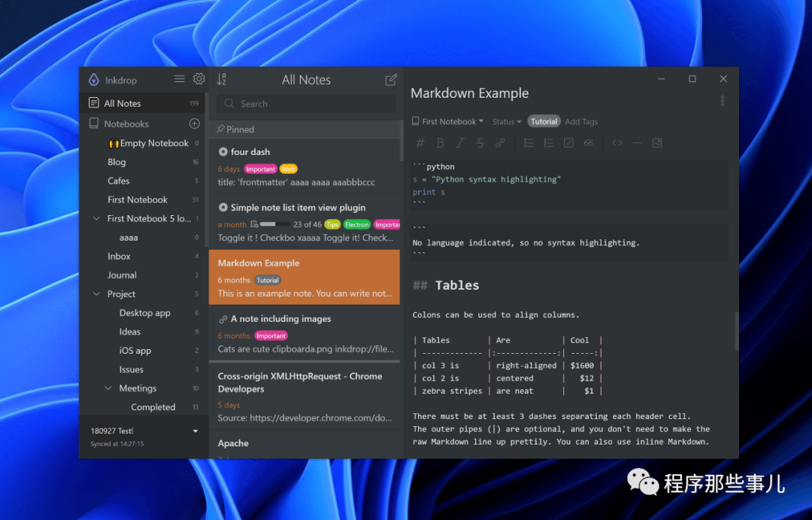This screenshot has width=812, height=520.
Task: Click the Notebooks section header
Action: (x=126, y=124)
